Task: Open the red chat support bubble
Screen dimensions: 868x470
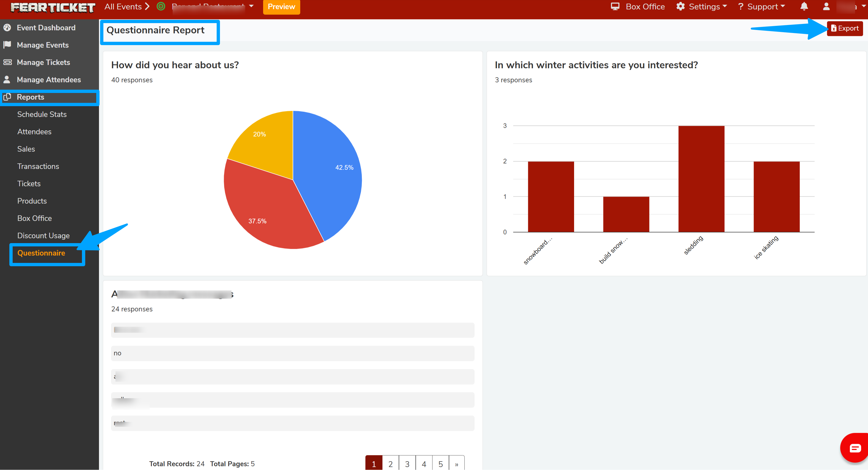Action: [855, 448]
